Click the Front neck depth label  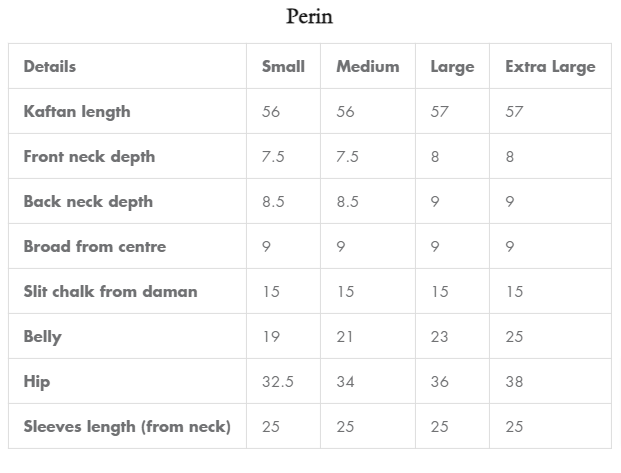click(x=90, y=157)
